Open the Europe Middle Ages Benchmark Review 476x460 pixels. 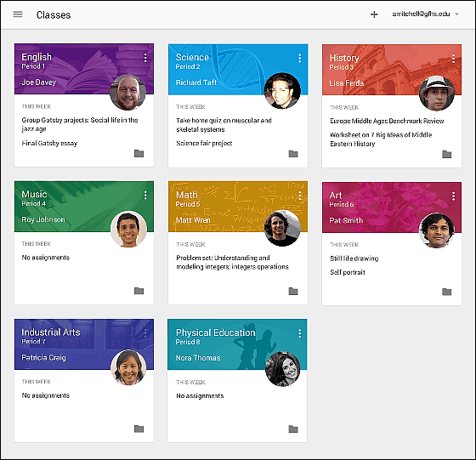pyautogui.click(x=387, y=121)
